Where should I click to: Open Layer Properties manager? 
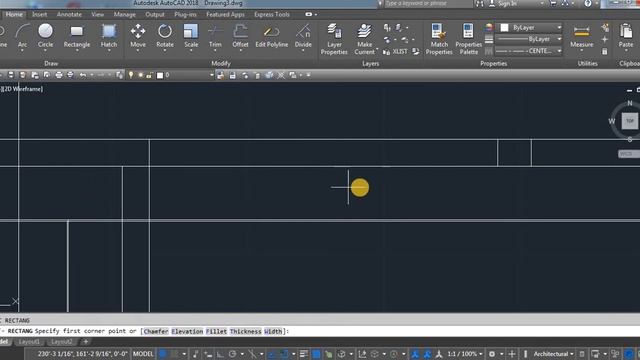click(334, 39)
